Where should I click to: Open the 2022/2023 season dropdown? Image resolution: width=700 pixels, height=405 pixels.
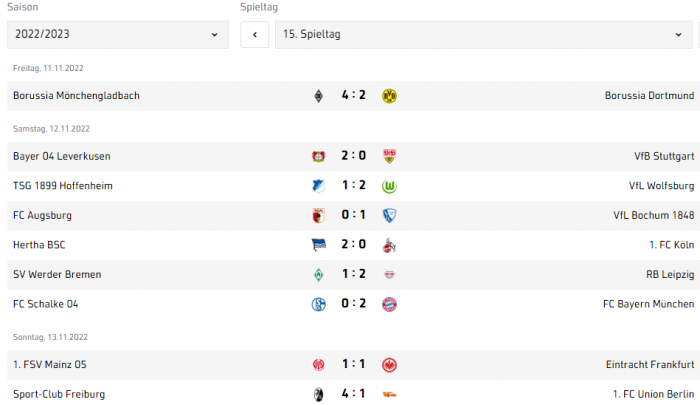click(117, 34)
